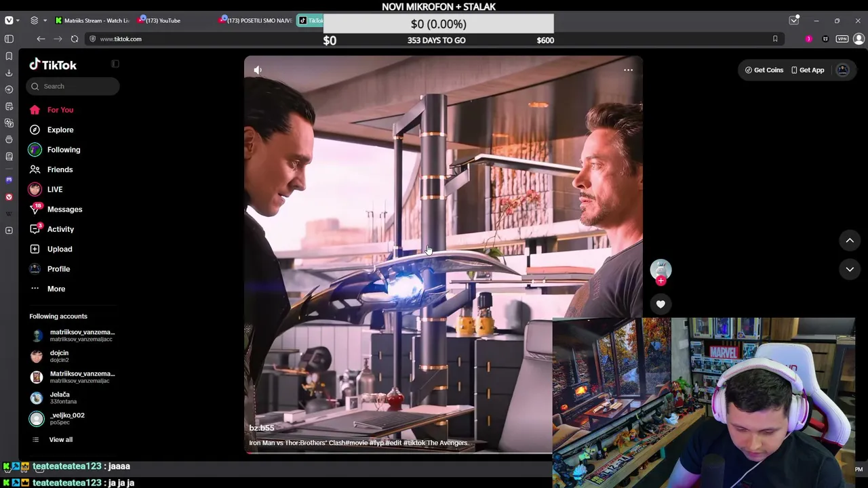Screen dimensions: 868x488
Task: Open the Vivaldi main menu
Action: tap(8, 20)
